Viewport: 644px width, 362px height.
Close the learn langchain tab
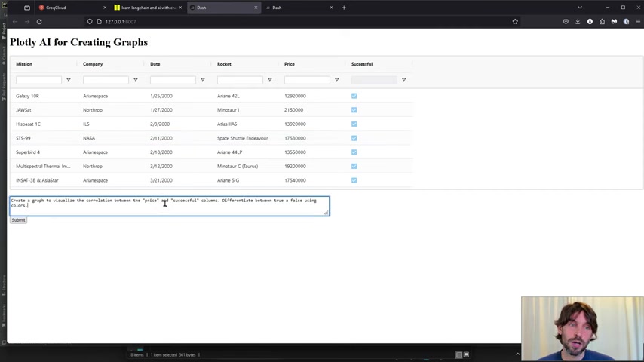click(180, 8)
